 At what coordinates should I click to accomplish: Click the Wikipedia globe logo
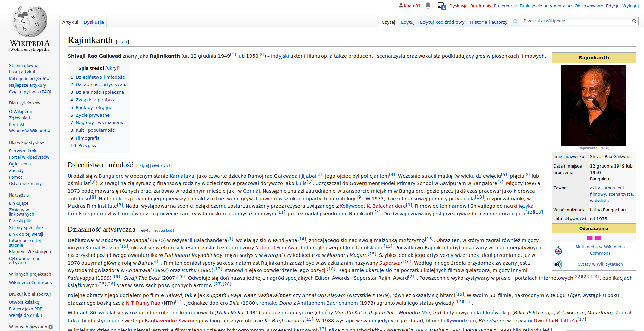30,22
